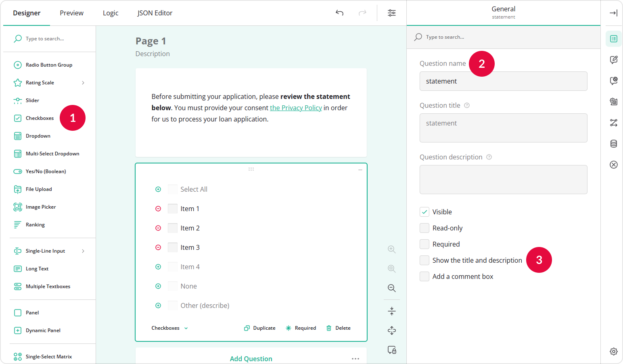Click the Add Question button
This screenshot has width=623, height=364.
[251, 358]
